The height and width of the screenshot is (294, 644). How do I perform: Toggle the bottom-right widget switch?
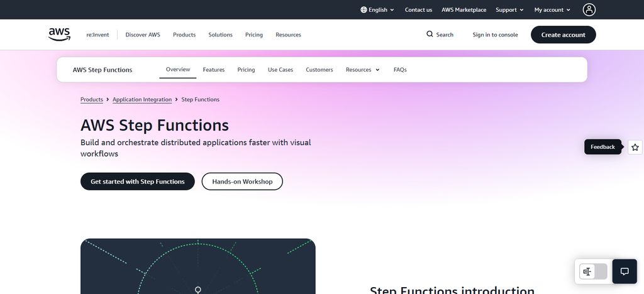[593, 271]
